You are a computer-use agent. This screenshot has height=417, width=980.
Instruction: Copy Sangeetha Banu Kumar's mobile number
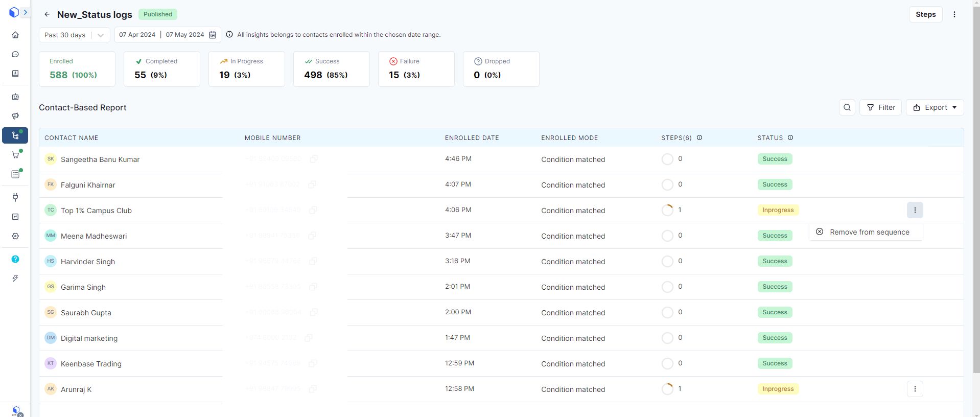pyautogui.click(x=314, y=159)
